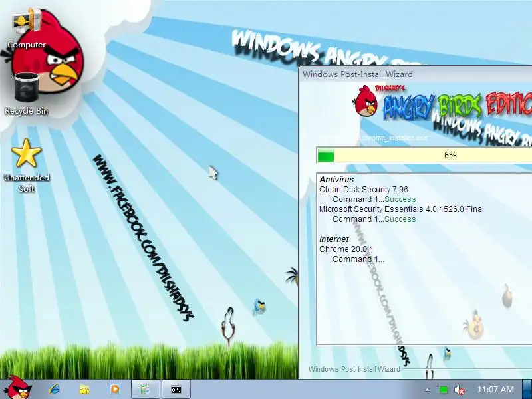Select the Microsoft Security Essentials 4.0.1526.0 Final entry
Image resolution: width=532 pixels, height=399 pixels.
coord(402,209)
